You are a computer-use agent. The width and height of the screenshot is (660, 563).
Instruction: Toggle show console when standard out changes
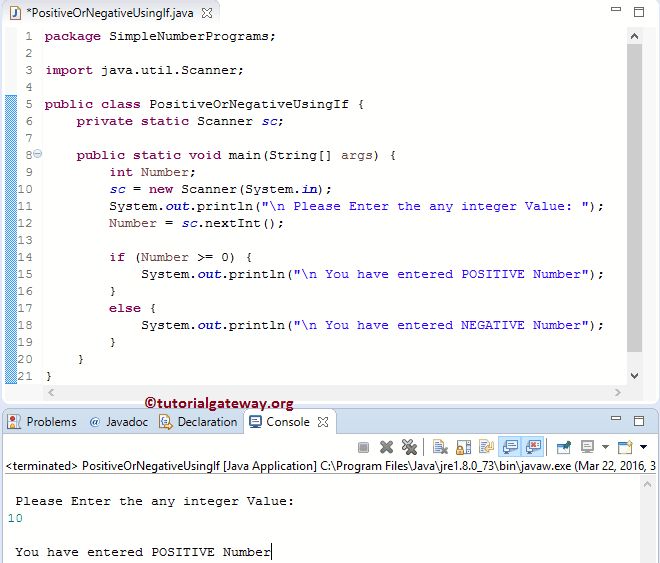pyautogui.click(x=510, y=447)
